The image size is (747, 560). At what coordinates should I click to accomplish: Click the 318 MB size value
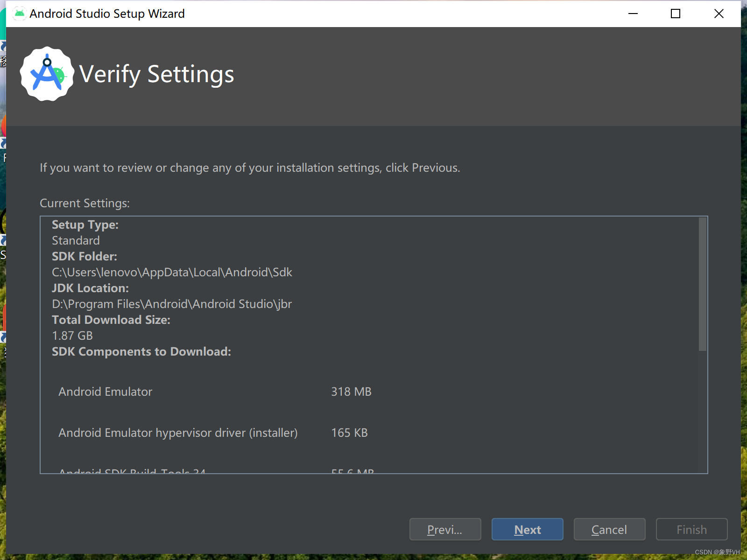coord(351,392)
